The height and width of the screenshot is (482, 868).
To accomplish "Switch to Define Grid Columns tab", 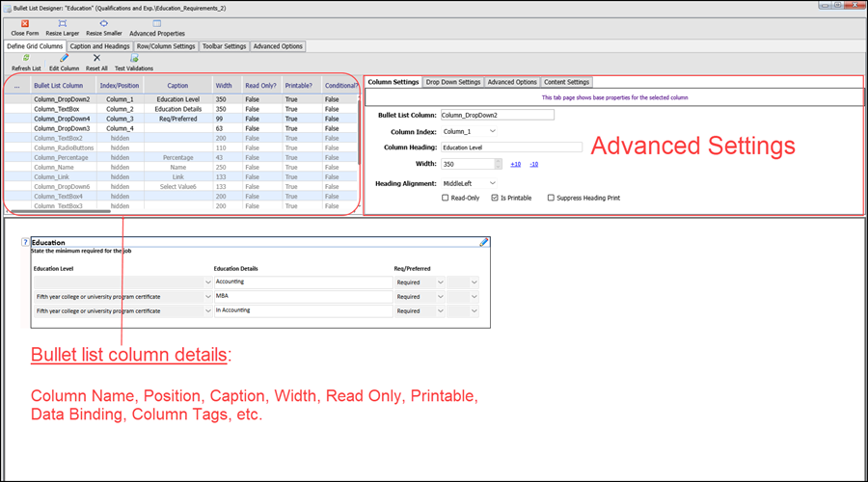I will coord(35,46).
